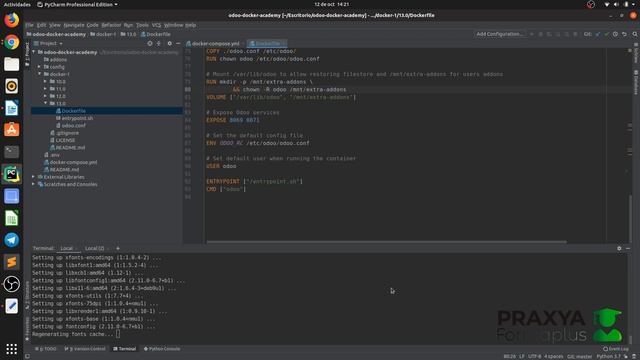Click UTF-8 encoding in status bar
This screenshot has width=640, height=360.
534,356
